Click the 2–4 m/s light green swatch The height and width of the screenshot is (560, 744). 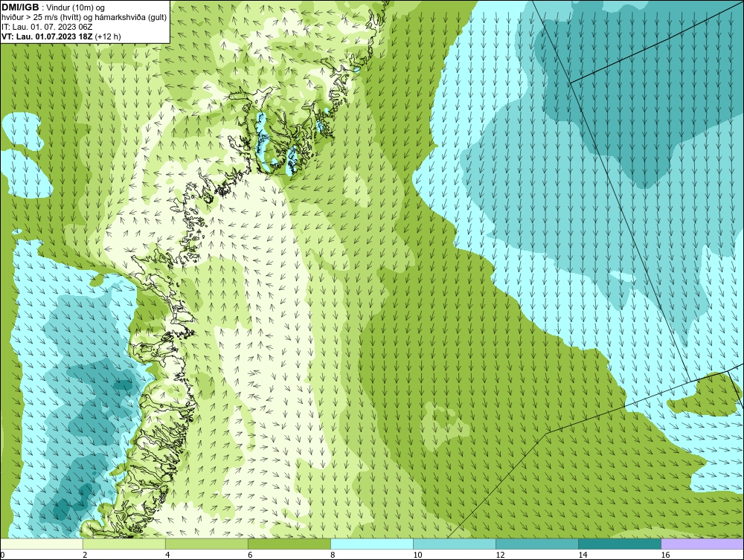(124, 544)
